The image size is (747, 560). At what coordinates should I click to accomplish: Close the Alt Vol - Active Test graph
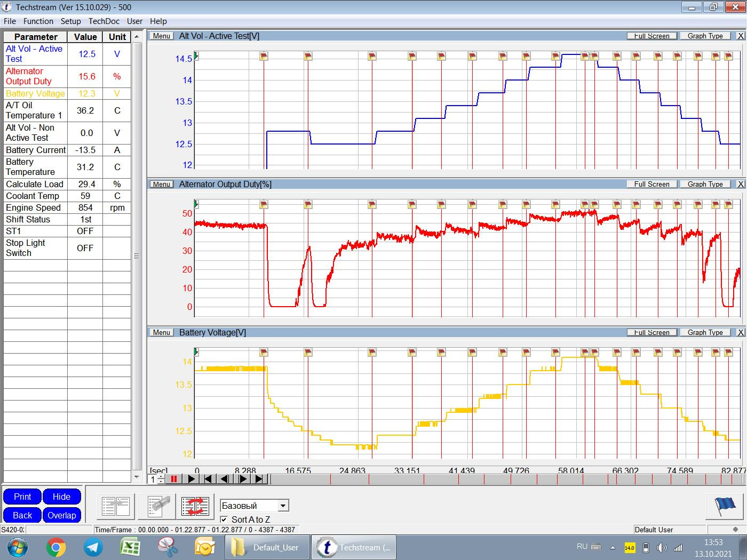[741, 36]
